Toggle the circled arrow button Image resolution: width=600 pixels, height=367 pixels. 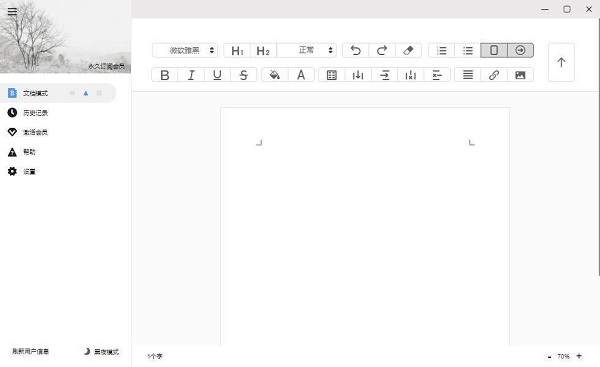click(x=520, y=50)
